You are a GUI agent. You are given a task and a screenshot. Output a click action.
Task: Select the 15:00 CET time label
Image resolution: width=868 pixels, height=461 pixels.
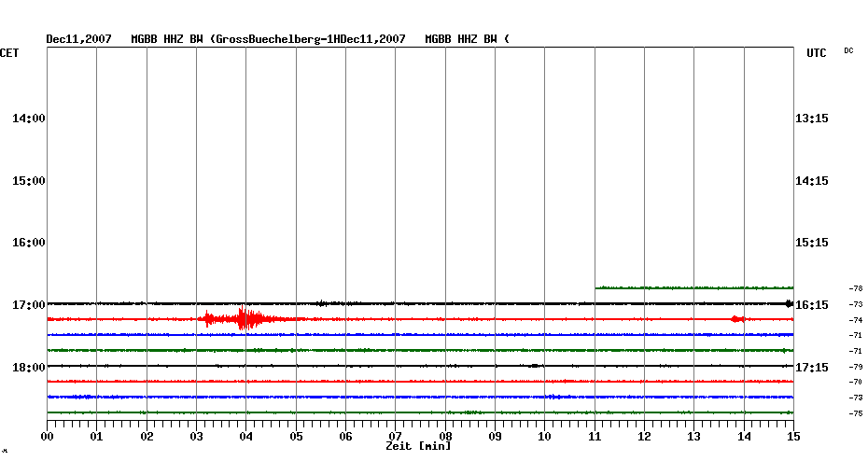click(29, 181)
